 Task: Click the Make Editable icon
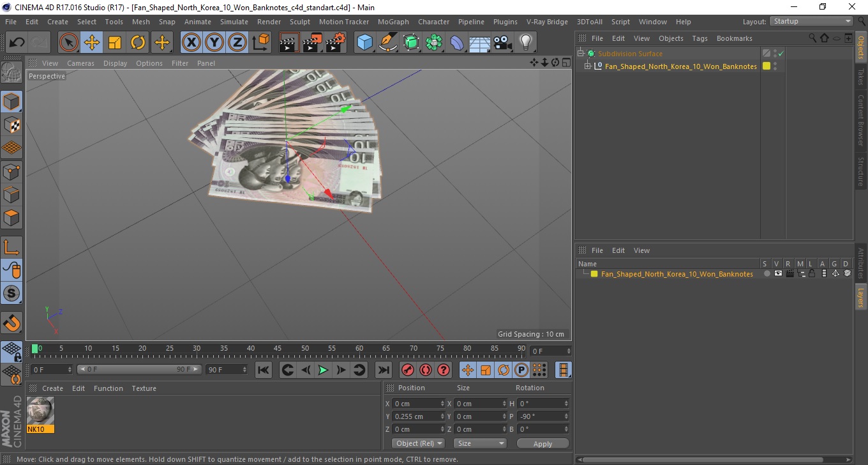click(x=11, y=73)
